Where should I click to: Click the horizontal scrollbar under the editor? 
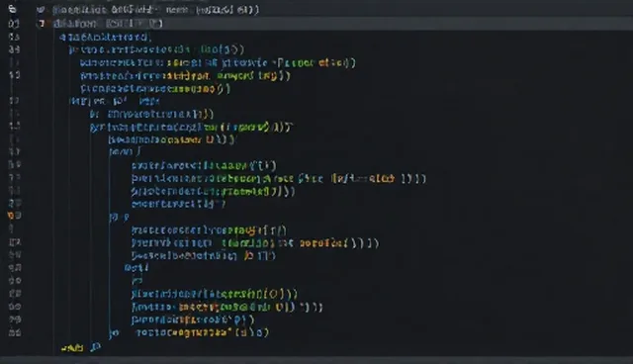click(316, 360)
